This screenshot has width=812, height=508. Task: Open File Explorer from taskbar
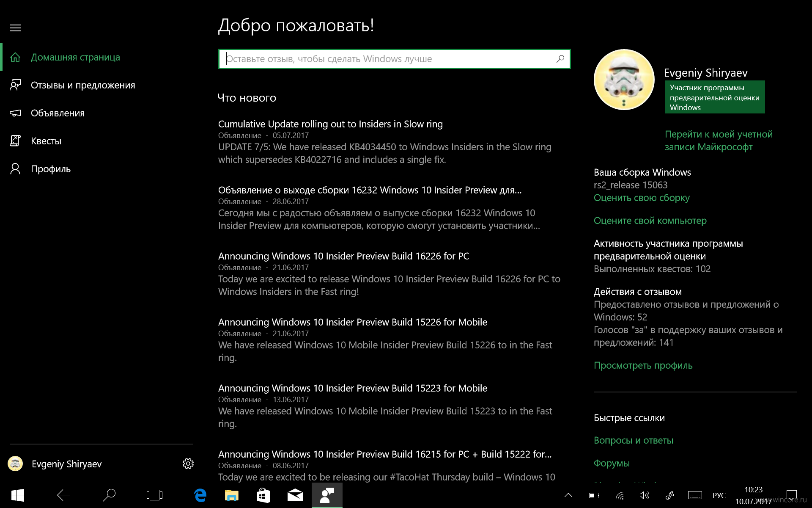[232, 495]
